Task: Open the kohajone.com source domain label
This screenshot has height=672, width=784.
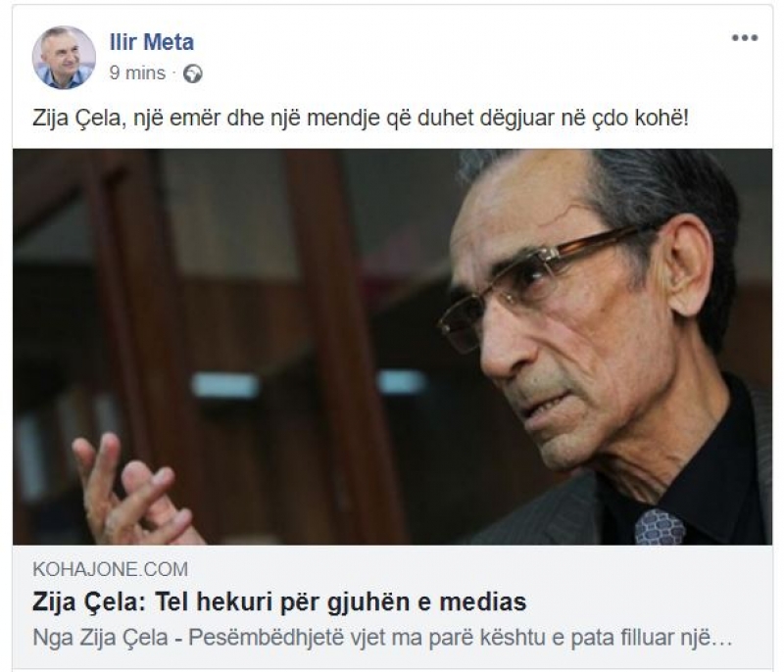Action: tap(111, 569)
